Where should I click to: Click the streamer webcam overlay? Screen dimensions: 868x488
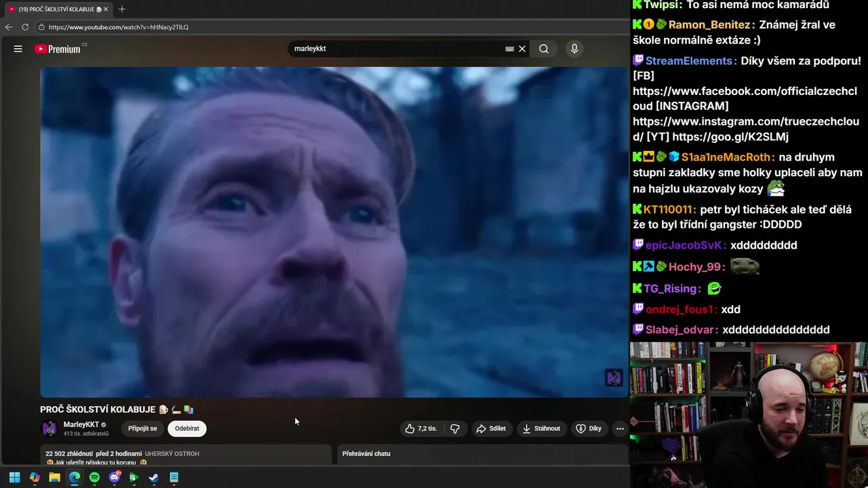[749, 415]
